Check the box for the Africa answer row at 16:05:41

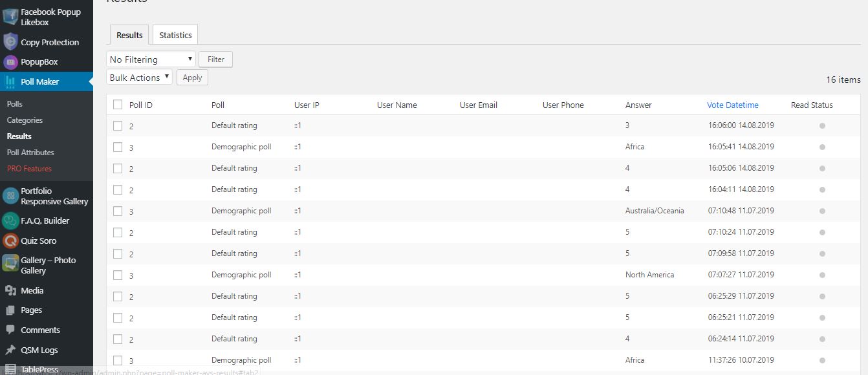coord(118,147)
